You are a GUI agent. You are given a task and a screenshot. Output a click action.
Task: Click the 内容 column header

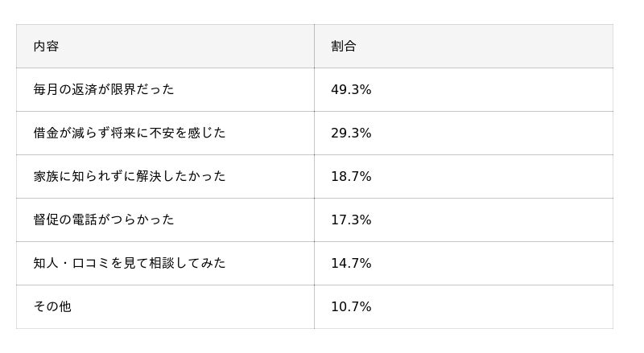point(46,47)
